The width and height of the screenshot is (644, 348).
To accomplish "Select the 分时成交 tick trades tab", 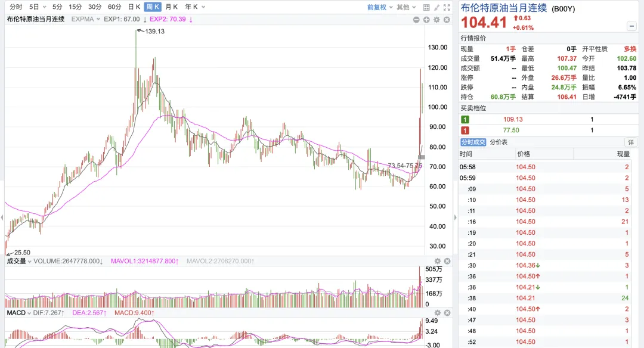I will 473,142.
